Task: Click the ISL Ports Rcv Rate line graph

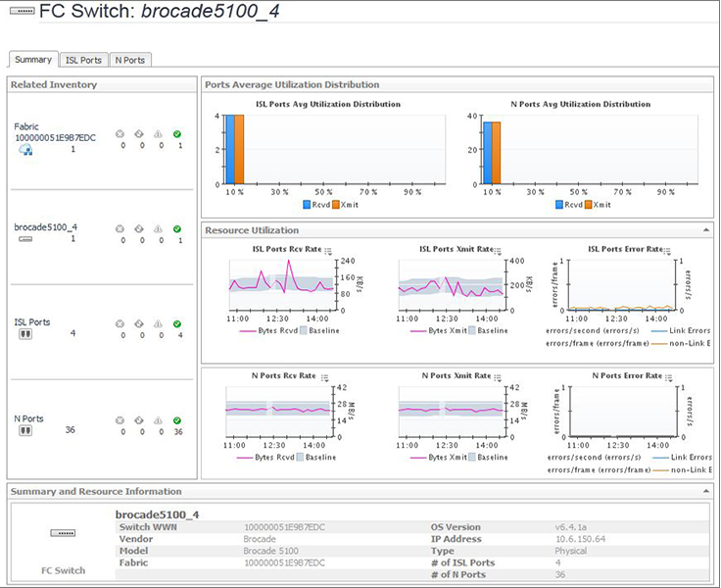Action: (281, 285)
